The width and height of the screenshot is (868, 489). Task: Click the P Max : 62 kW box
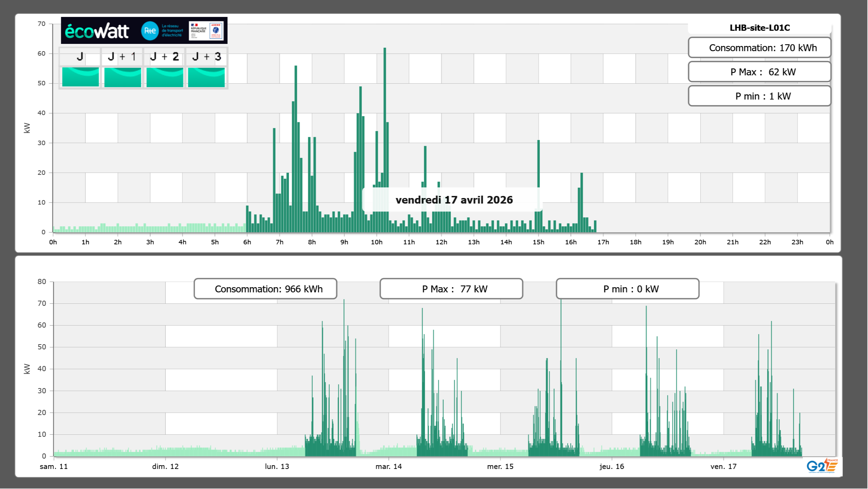pos(759,72)
